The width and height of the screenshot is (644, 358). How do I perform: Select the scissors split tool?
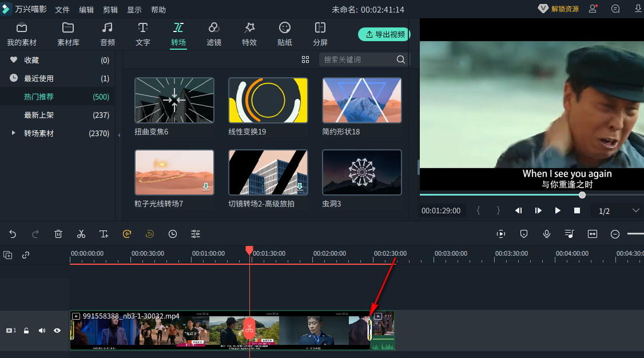[81, 234]
